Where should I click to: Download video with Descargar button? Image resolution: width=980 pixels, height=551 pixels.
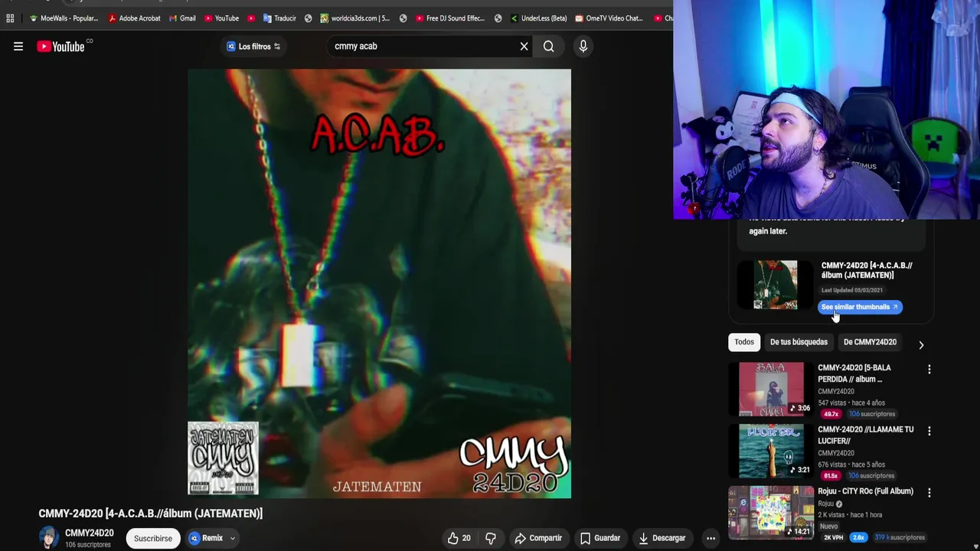click(x=661, y=538)
